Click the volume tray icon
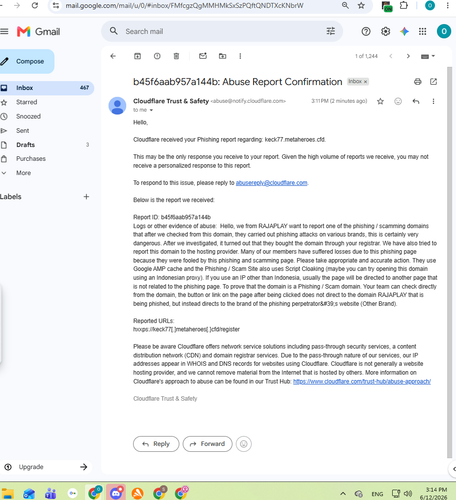The image size is (456, 500). pyautogui.click(x=408, y=494)
